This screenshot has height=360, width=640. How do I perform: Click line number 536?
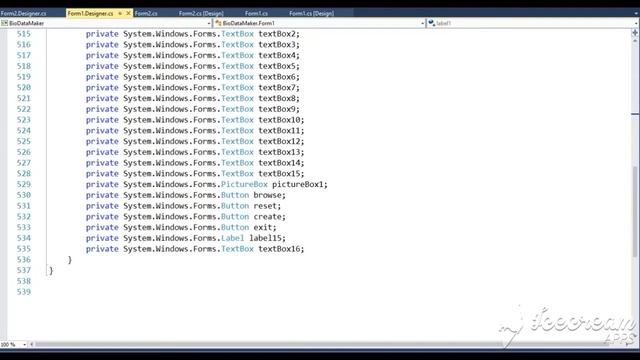click(x=24, y=260)
